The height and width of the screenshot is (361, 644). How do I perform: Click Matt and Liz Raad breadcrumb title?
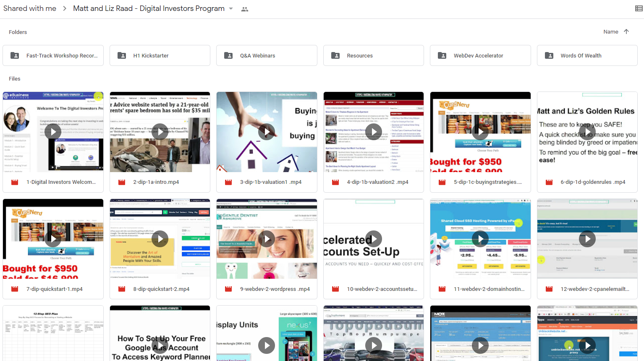click(149, 8)
